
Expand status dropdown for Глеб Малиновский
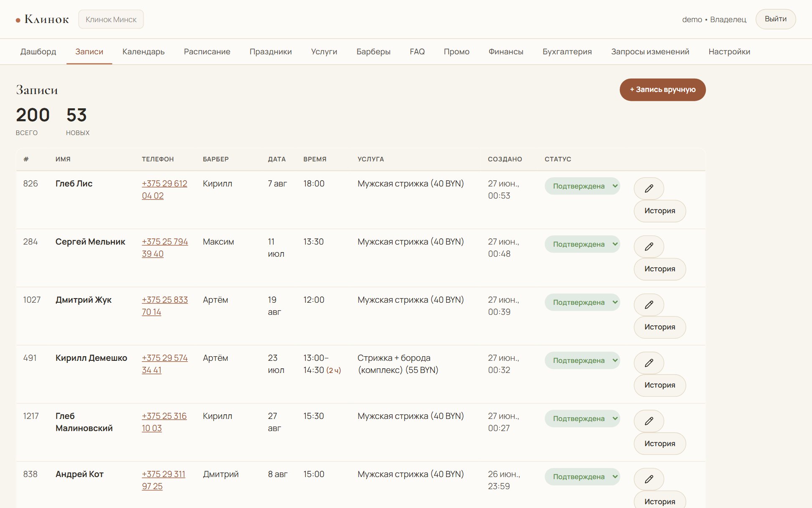[582, 419]
